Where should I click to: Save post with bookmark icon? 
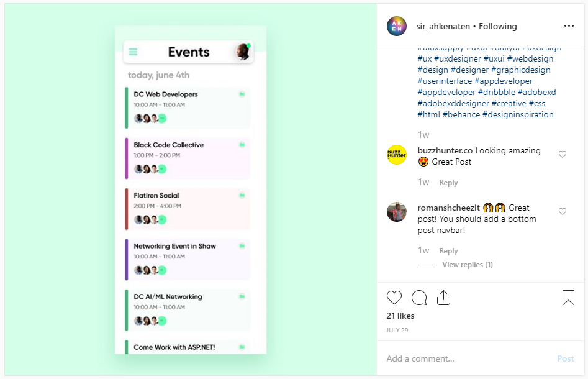click(568, 298)
